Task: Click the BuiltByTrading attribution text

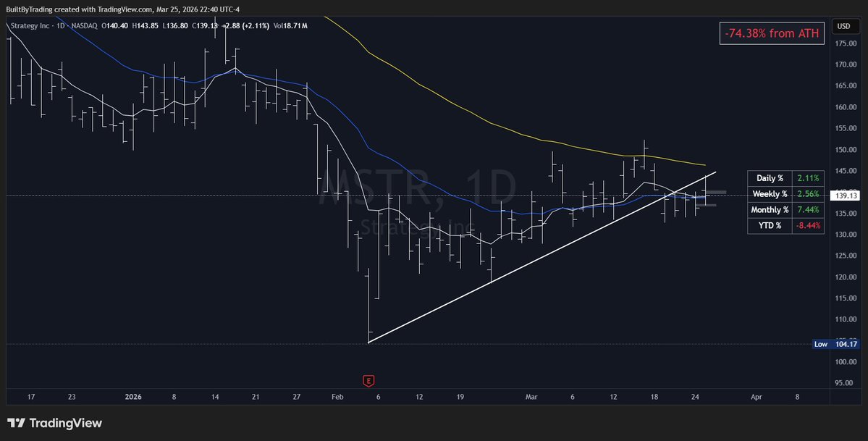Action: [x=123, y=9]
